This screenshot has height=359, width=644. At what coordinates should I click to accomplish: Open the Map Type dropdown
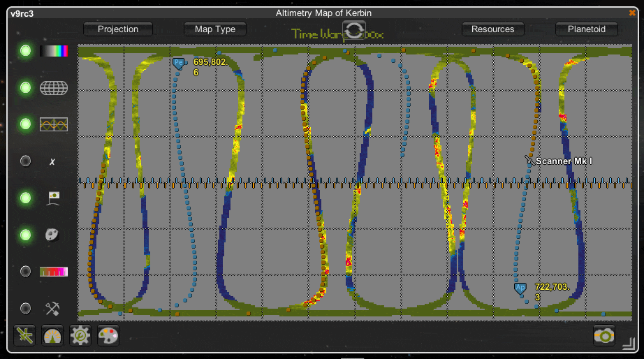click(x=215, y=29)
